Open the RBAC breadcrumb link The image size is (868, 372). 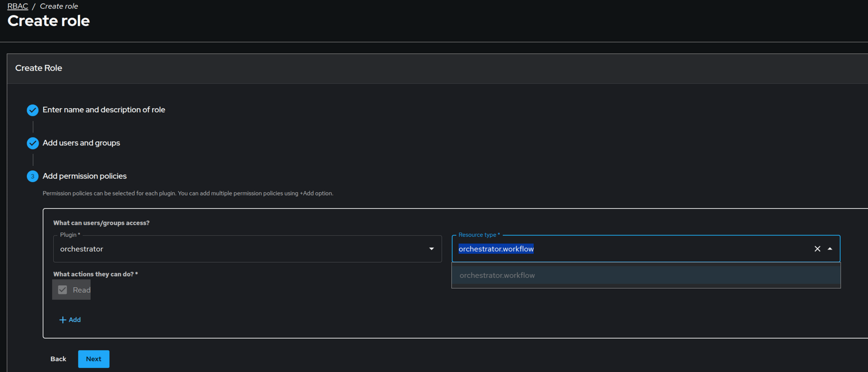(x=18, y=6)
